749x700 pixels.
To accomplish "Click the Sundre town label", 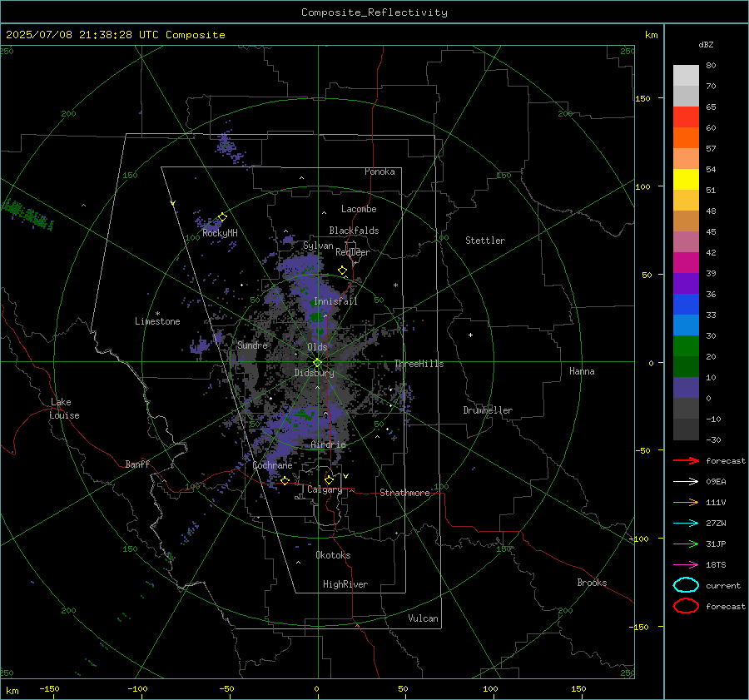I will coord(252,345).
